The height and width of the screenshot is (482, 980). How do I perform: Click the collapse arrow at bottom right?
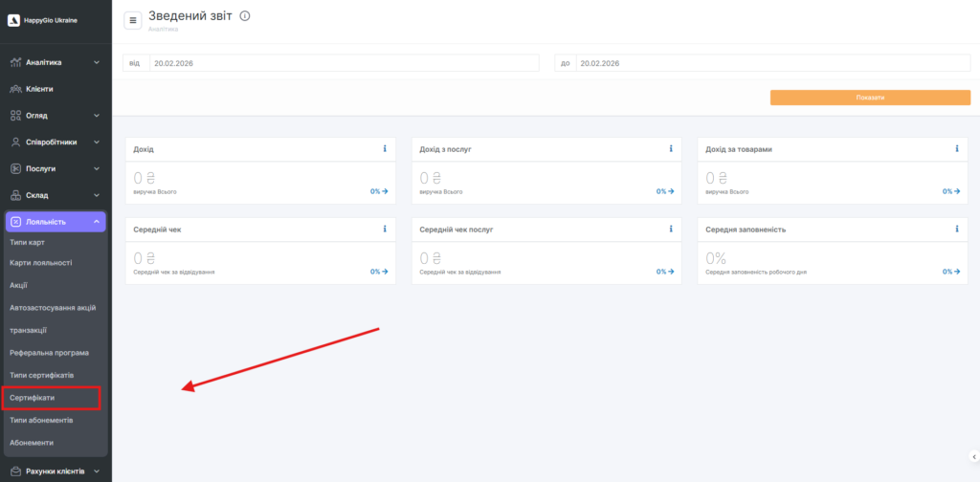[x=973, y=456]
